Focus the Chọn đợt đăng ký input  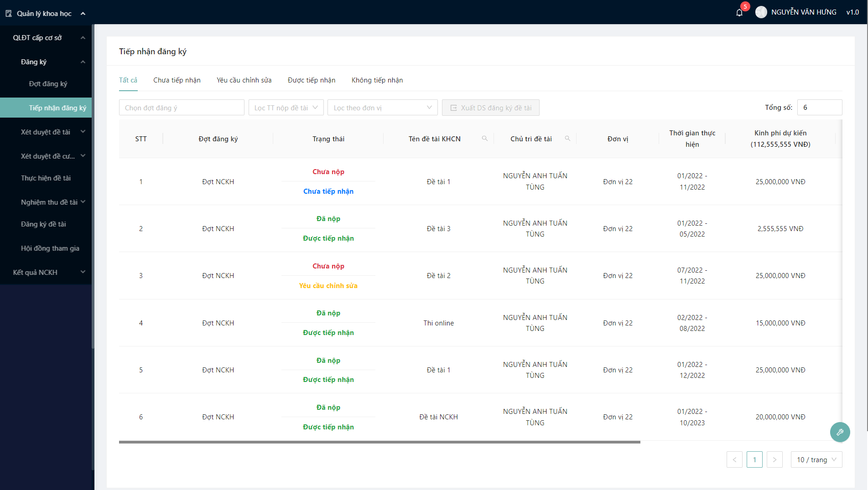click(x=182, y=108)
